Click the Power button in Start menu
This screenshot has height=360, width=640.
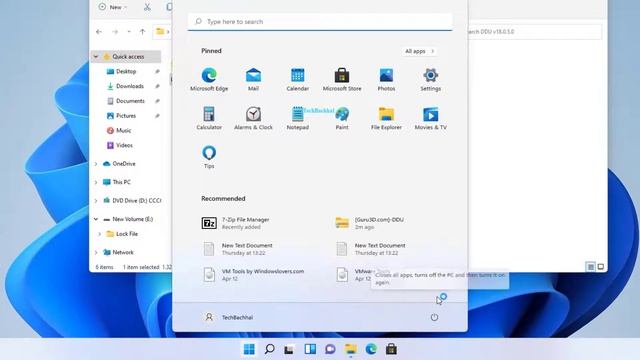click(434, 317)
